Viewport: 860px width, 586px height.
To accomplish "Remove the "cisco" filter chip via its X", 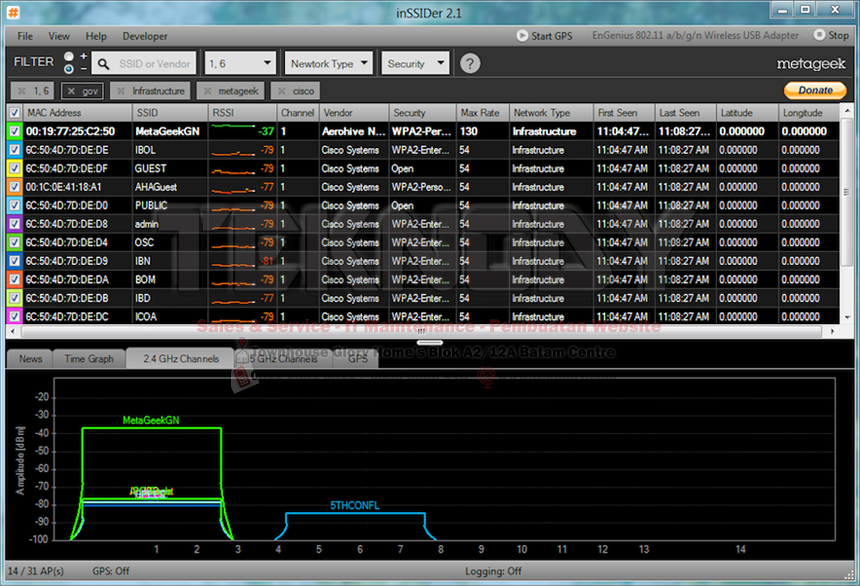I will click(281, 91).
